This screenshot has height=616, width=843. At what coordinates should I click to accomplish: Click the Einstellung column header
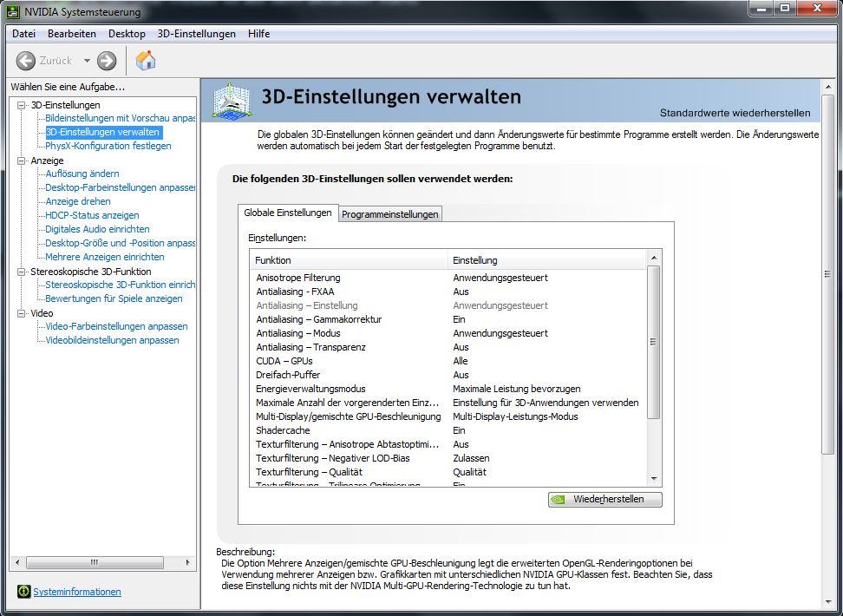click(547, 260)
